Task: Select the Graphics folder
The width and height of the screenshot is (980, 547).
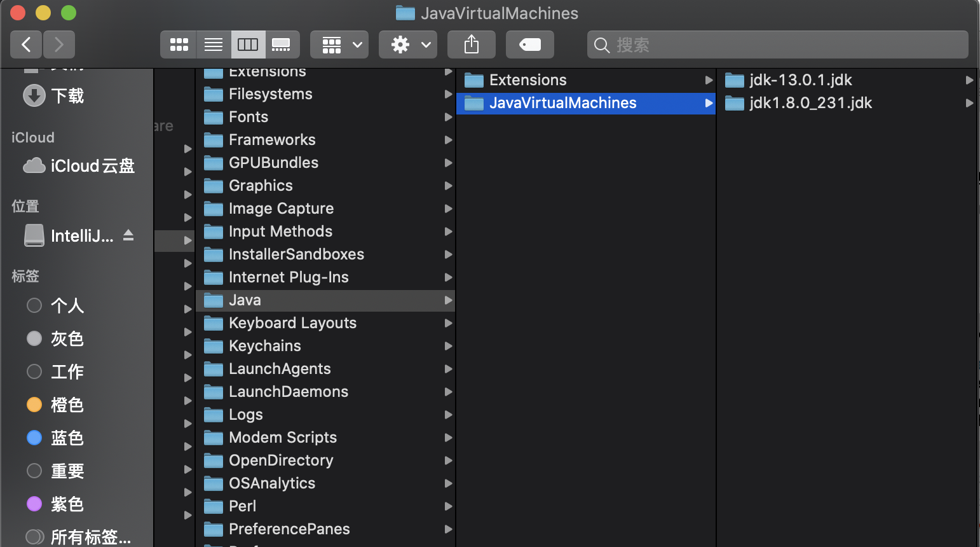Action: 325,186
